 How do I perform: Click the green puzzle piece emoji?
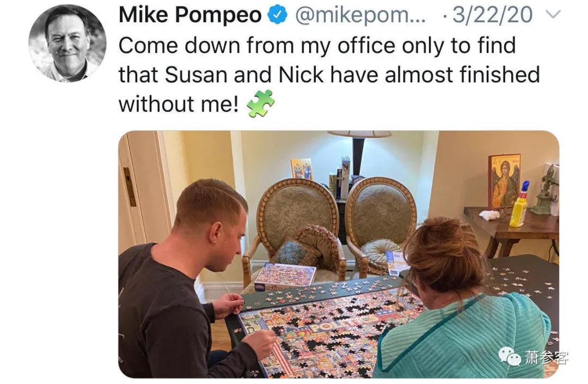(x=260, y=104)
